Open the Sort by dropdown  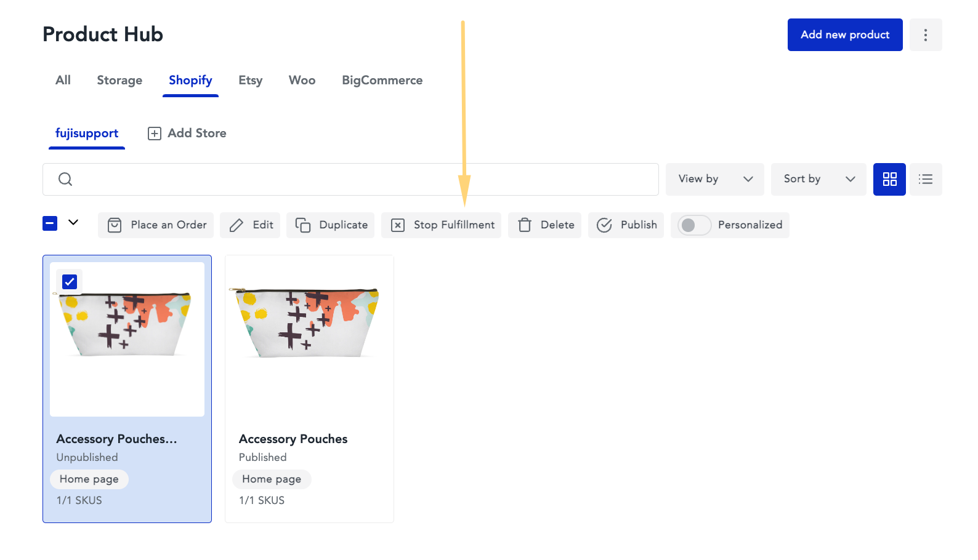[x=818, y=179]
